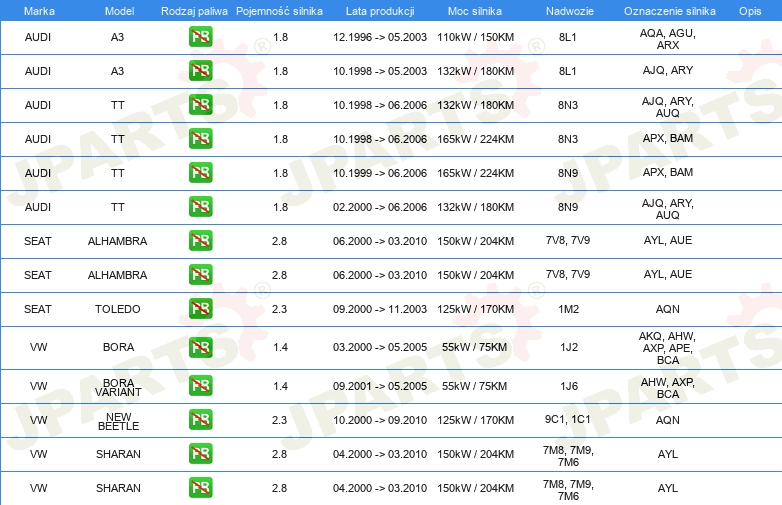This screenshot has width=782, height=505.
Task: Select the Moc silnika column header
Action: coord(475,11)
